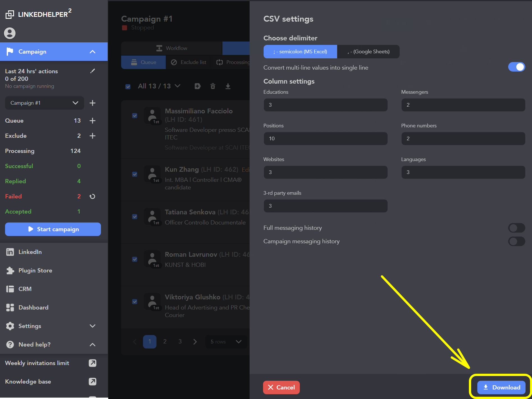Click the user profile avatar icon
The image size is (532, 399).
(x=10, y=33)
